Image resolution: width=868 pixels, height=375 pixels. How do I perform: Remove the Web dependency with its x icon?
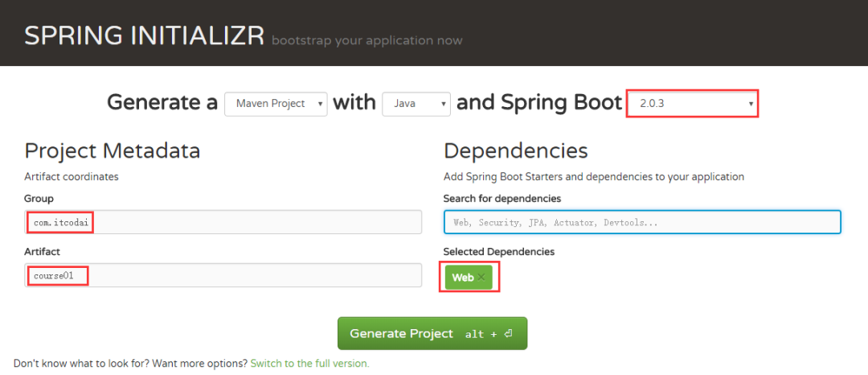481,278
